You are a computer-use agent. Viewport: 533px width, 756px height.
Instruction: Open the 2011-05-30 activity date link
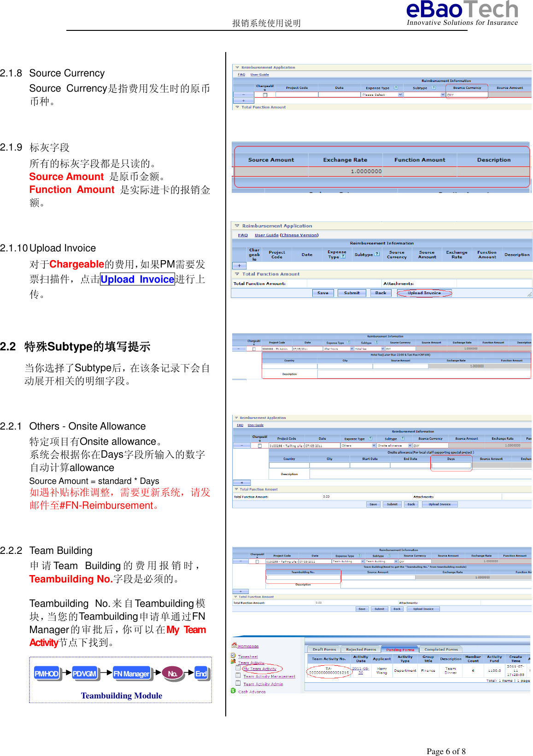[x=361, y=670]
